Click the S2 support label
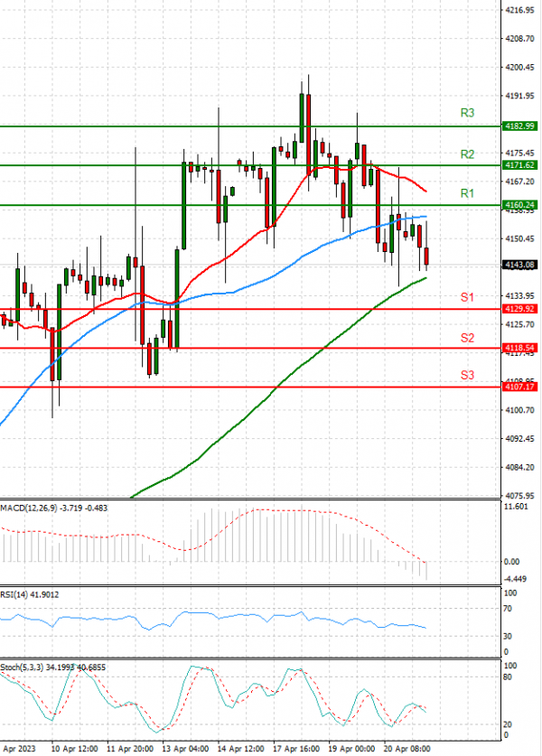 coord(467,338)
